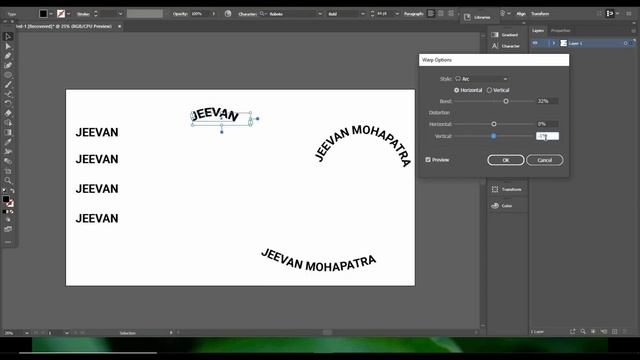Screen dimensions: 640x360
Task: Open the stroke color dropdown arrow
Action: click(69, 13)
